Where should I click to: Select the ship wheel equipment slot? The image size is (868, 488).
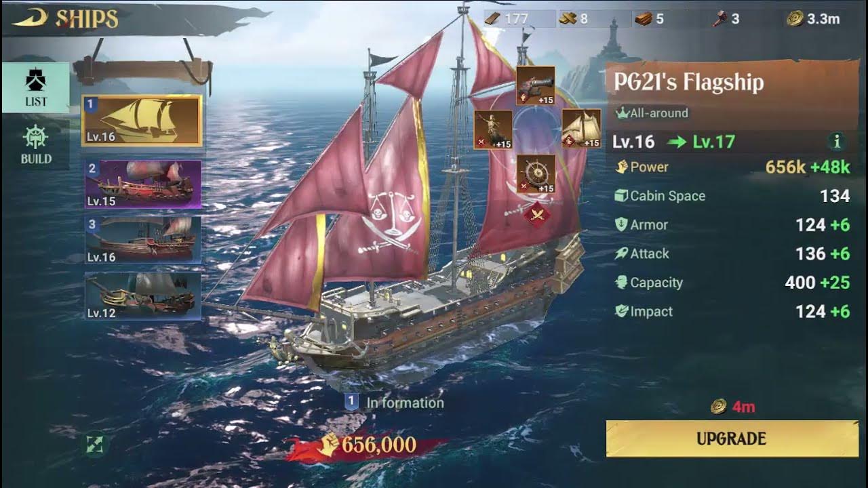click(536, 174)
